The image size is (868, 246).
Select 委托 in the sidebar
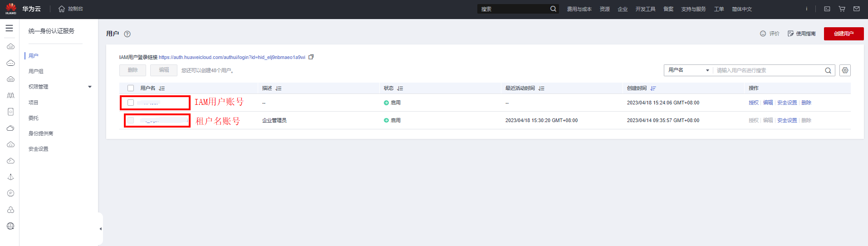(33, 118)
